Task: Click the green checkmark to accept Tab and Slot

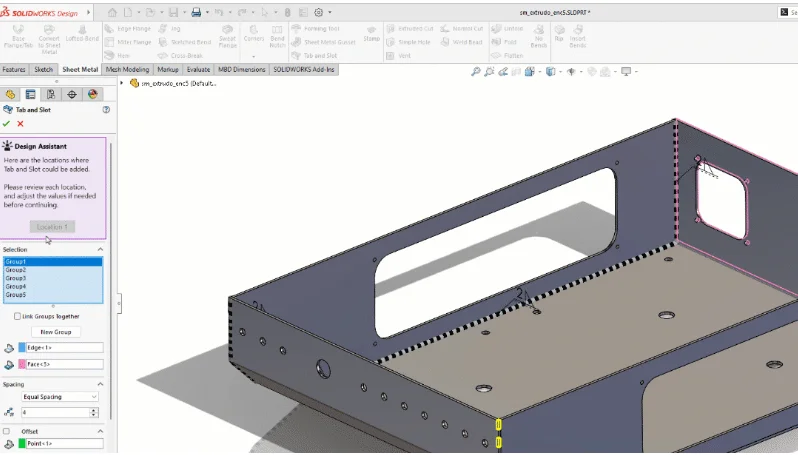Action: pyautogui.click(x=7, y=124)
